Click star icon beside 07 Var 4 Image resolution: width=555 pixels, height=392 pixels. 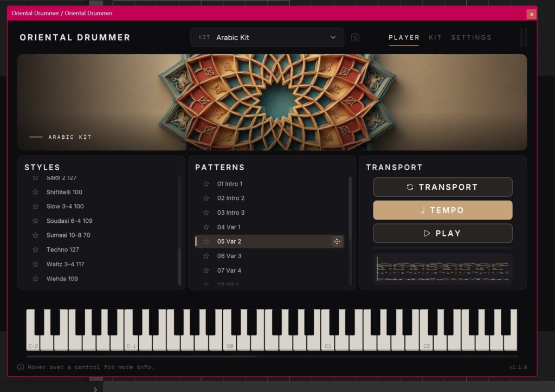206,271
